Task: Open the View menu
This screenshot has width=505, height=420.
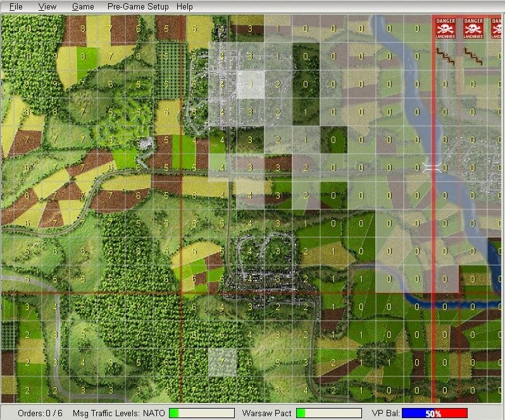Action: click(47, 6)
